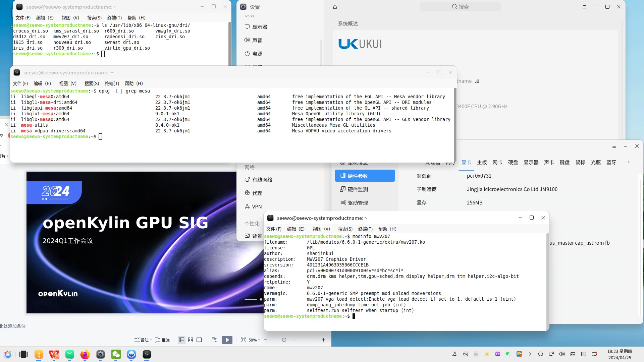The width and height of the screenshot is (644, 362).
Task: Switch to 显示器 tab in hardware tool
Action: click(x=531, y=162)
